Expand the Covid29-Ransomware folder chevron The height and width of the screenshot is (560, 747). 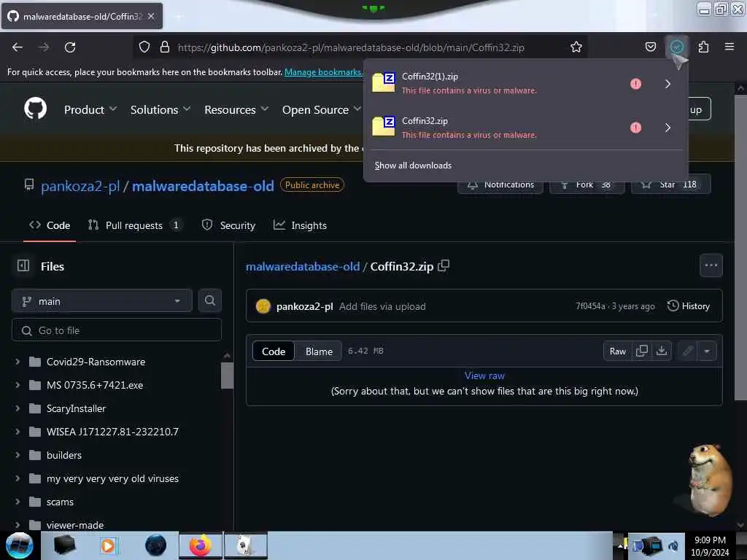tap(18, 362)
